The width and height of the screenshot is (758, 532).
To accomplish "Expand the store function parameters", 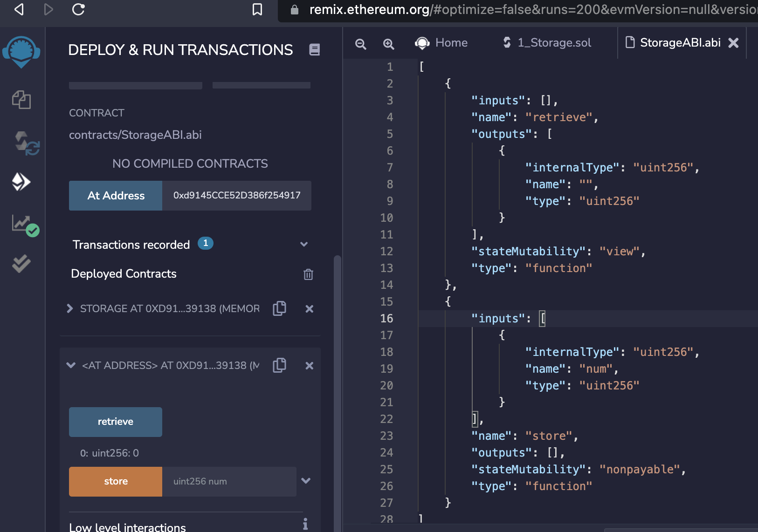I will [306, 481].
